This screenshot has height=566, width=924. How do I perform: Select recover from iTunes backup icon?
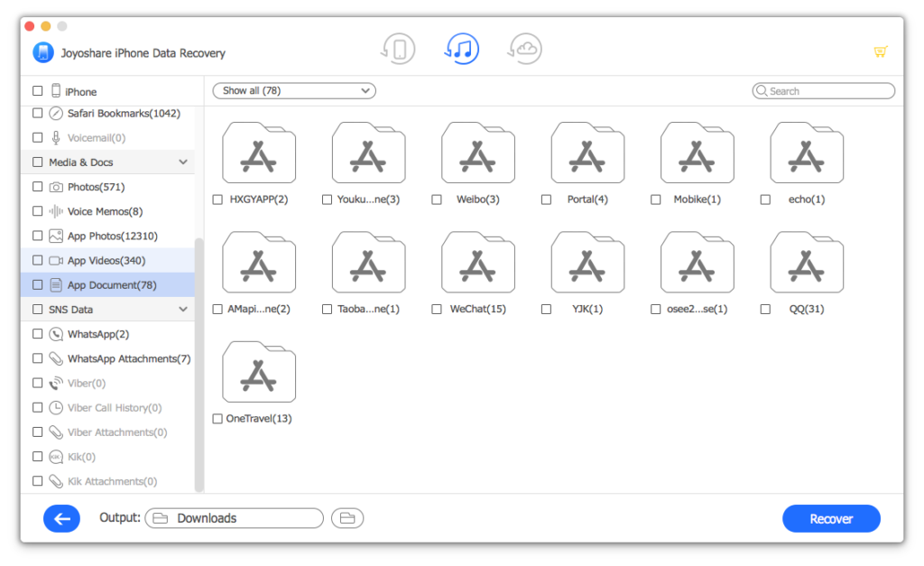point(461,49)
